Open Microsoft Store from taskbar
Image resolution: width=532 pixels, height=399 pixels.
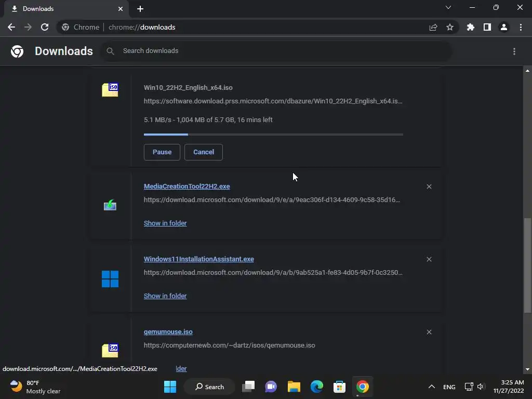[x=339, y=387]
